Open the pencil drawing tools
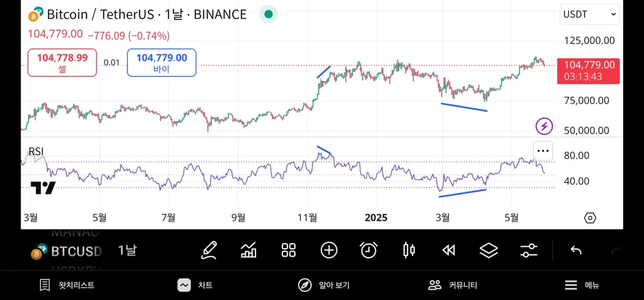 [x=209, y=250]
